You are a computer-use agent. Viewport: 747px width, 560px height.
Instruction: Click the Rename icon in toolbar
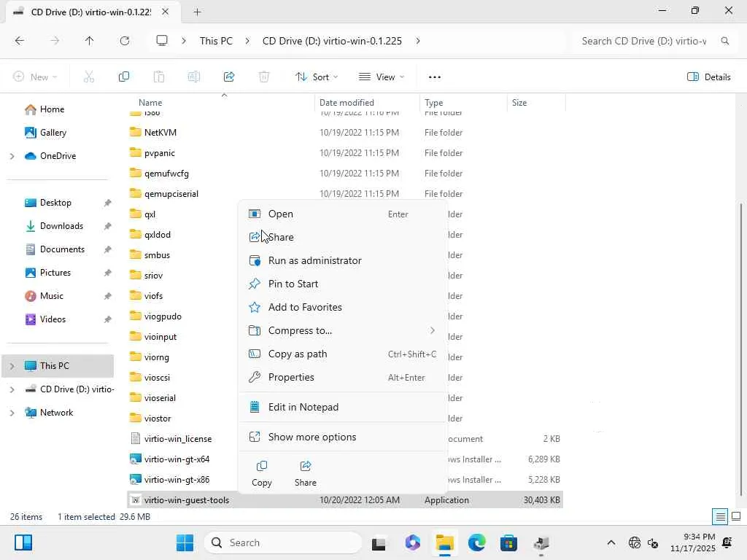[x=194, y=77]
